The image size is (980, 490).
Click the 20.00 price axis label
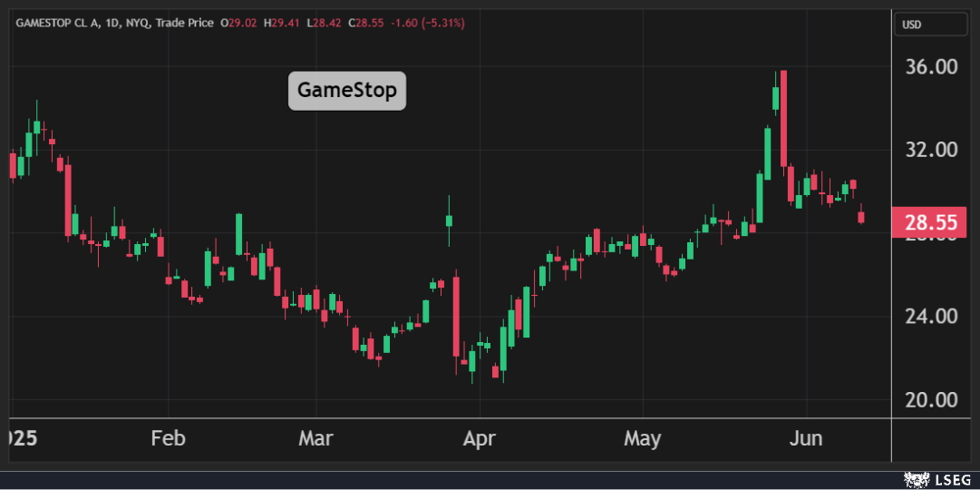(x=933, y=400)
